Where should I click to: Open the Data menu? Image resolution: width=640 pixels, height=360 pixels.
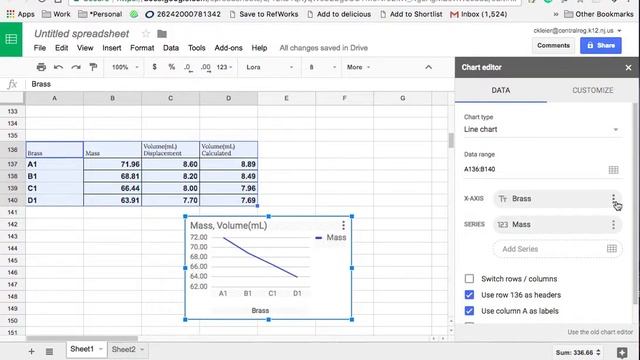click(171, 48)
